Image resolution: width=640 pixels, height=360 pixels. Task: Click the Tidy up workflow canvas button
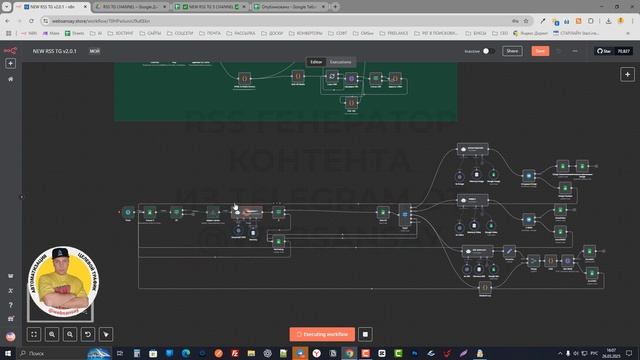[x=106, y=334]
